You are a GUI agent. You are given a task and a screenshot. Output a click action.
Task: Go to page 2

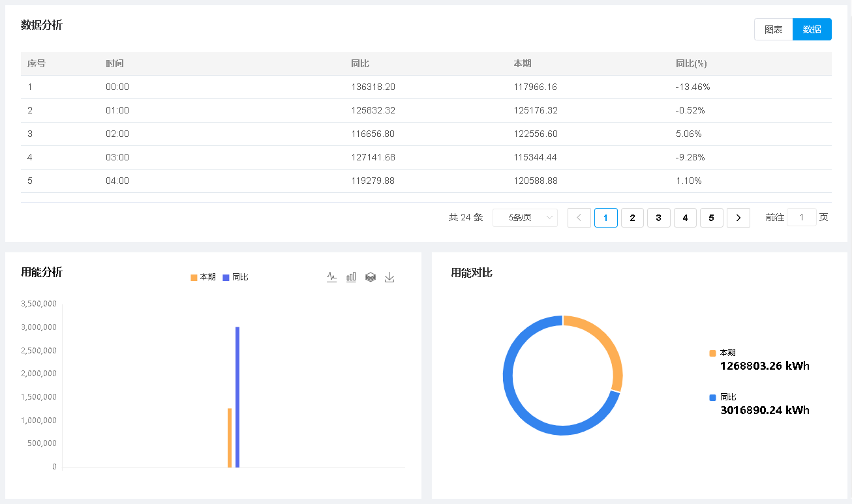point(632,218)
